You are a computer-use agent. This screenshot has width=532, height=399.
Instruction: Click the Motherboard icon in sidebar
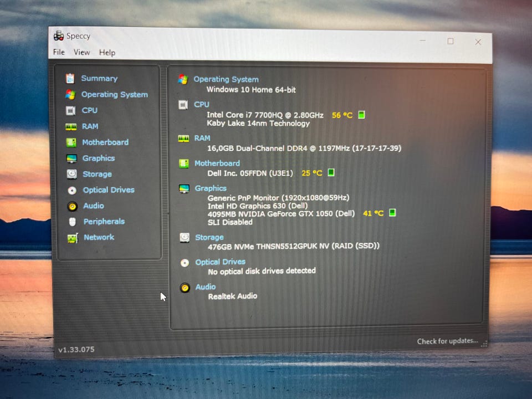click(x=71, y=142)
